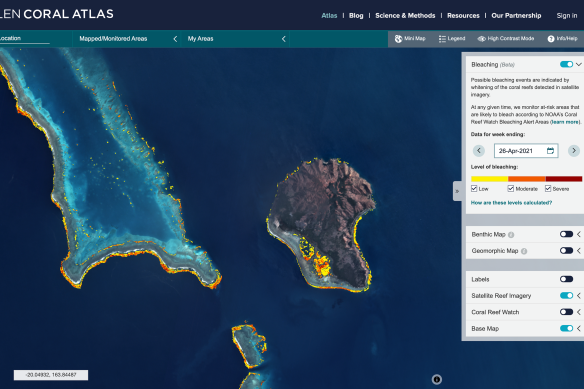Click the map attribution info icon

(437, 379)
